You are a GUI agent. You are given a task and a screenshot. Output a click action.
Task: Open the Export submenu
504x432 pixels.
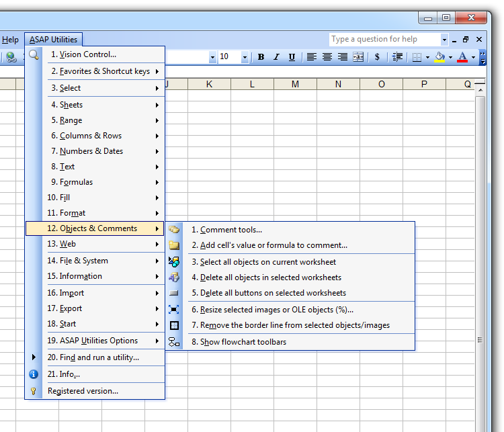(95, 308)
